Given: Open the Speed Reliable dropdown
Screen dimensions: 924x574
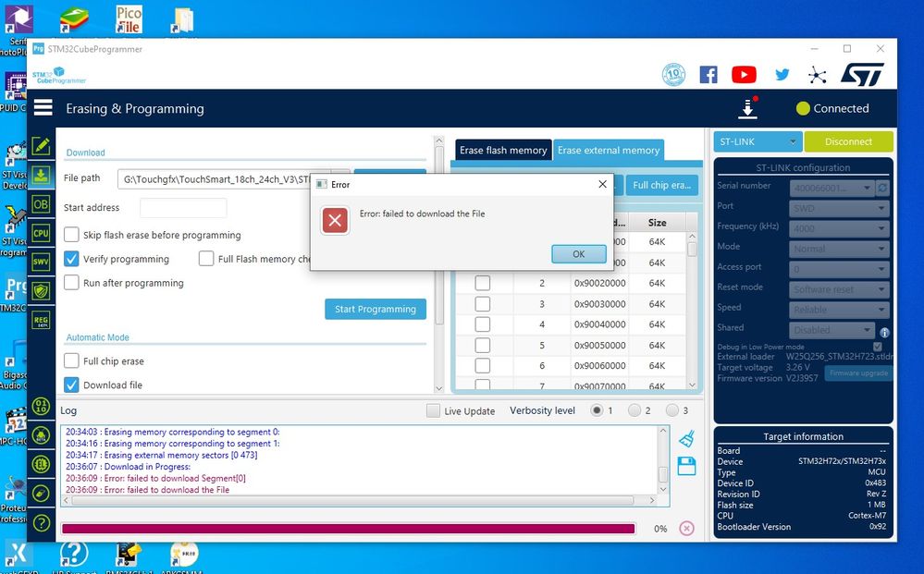Looking at the screenshot, I should pos(839,309).
